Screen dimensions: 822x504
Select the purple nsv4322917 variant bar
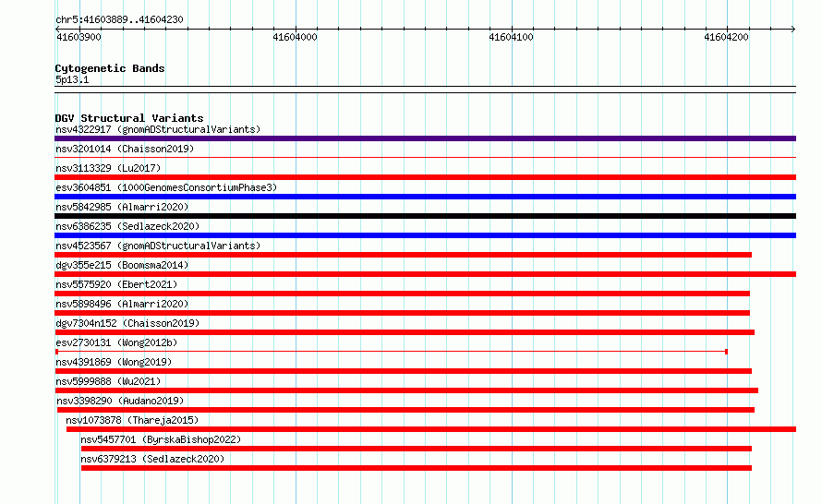pyautogui.click(x=425, y=138)
